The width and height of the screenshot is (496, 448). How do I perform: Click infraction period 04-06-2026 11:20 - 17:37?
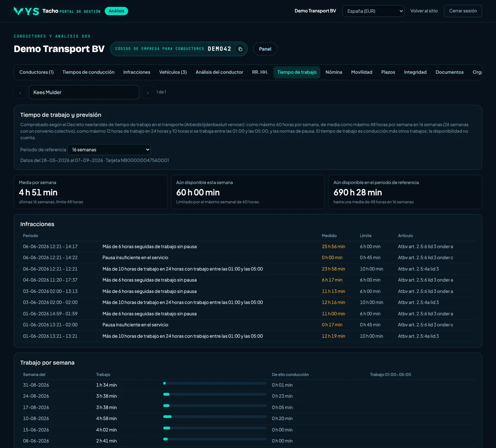click(x=50, y=280)
